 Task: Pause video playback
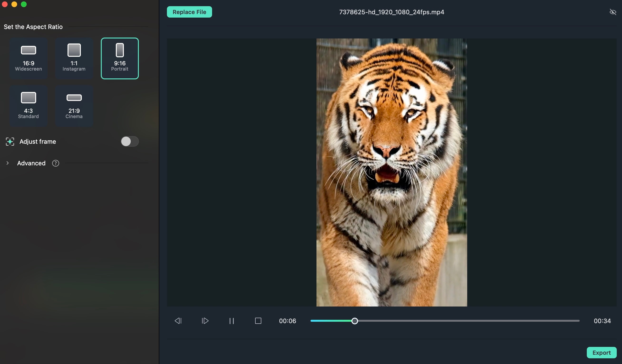coord(232,321)
